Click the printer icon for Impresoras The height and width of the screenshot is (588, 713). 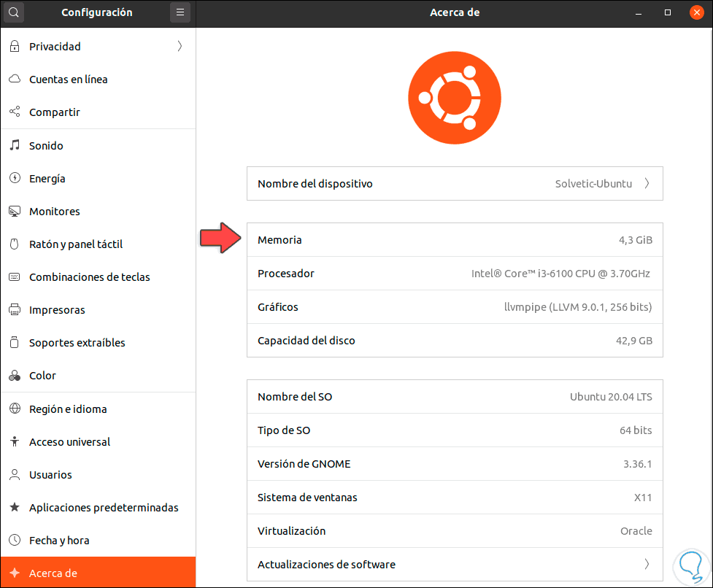click(x=15, y=309)
